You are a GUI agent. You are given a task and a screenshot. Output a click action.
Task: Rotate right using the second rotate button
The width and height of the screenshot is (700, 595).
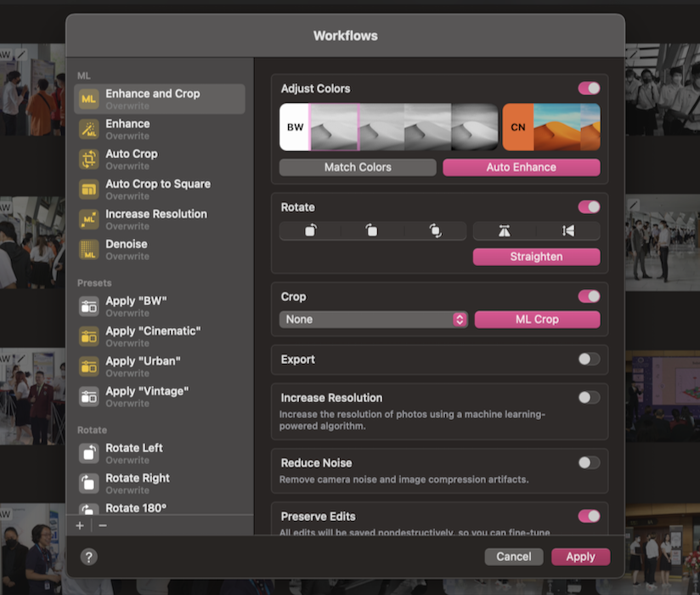click(372, 230)
